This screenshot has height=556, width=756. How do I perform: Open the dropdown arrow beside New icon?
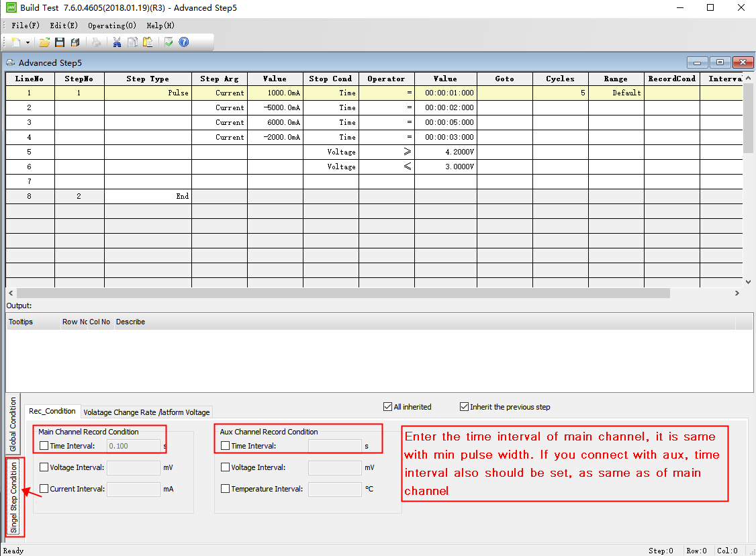[28, 42]
